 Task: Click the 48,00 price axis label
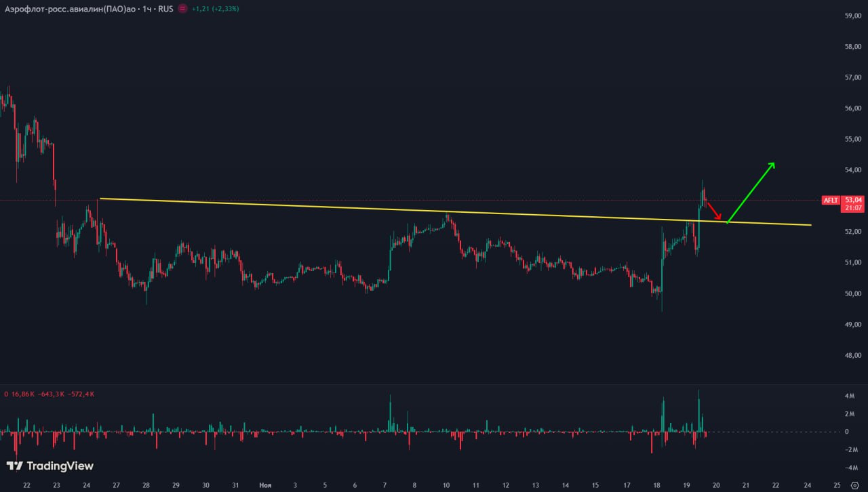click(x=852, y=355)
